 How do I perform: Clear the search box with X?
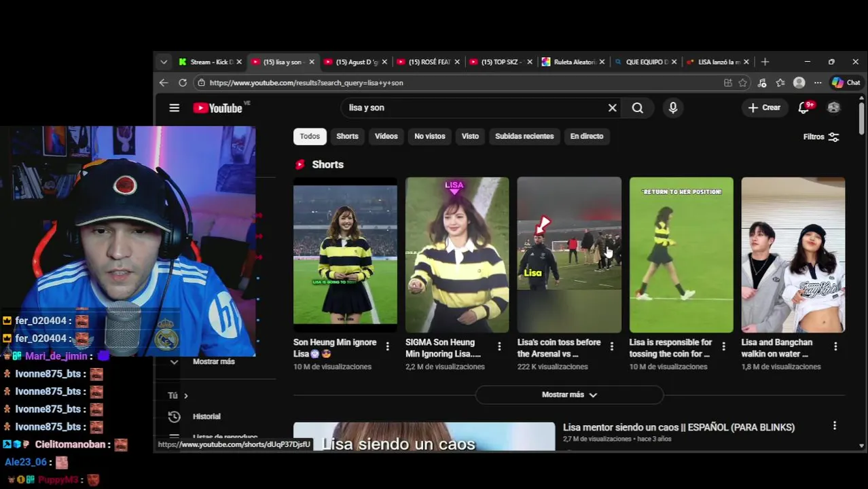click(x=612, y=107)
